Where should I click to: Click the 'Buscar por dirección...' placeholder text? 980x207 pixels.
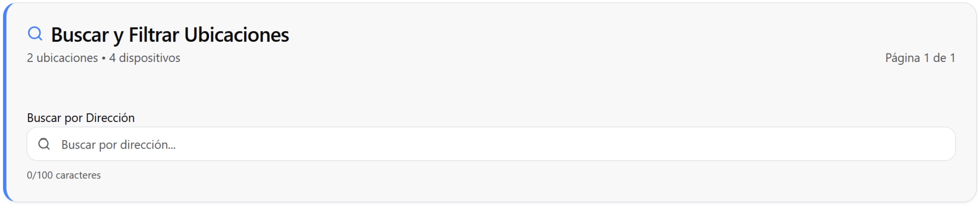(119, 145)
